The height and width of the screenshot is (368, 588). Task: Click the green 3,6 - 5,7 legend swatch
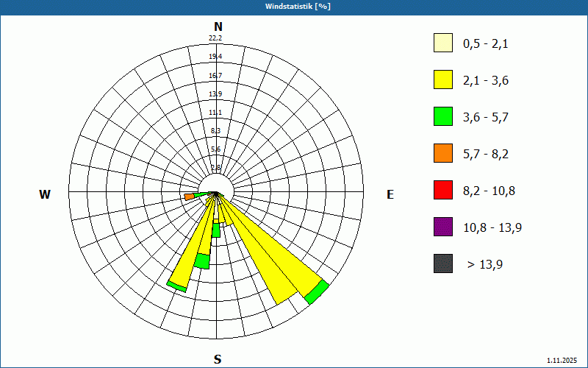443,116
